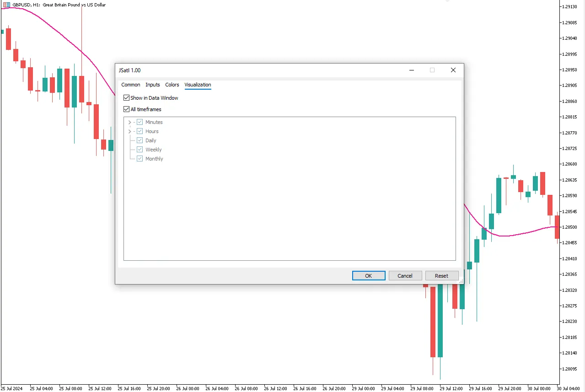Screen dimensions: 585x392
Task: Toggle Show in Data Window checkbox
Action: (127, 98)
